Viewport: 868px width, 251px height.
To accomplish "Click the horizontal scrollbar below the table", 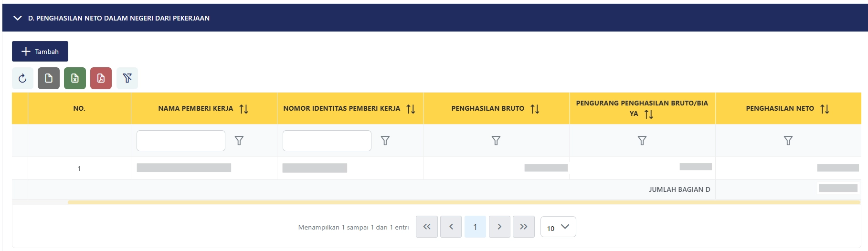I will [x=463, y=202].
